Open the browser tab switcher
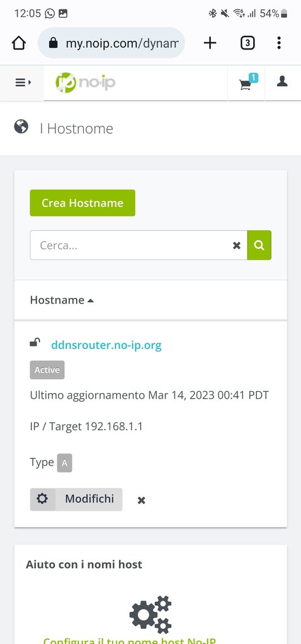This screenshot has width=301, height=644. point(247,43)
